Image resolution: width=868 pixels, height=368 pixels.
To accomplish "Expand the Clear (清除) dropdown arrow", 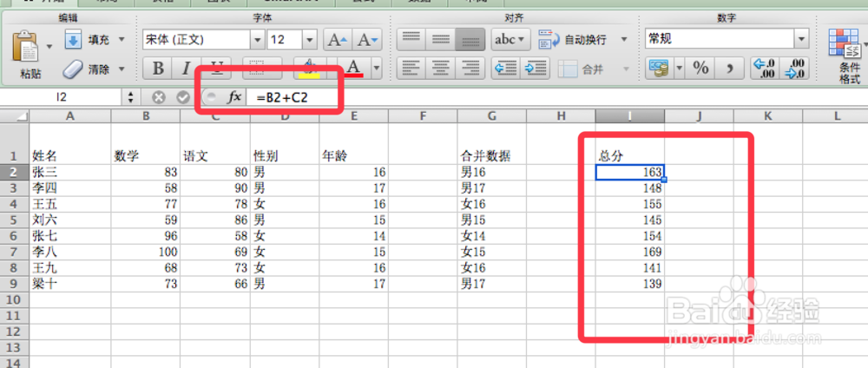I will point(122,69).
